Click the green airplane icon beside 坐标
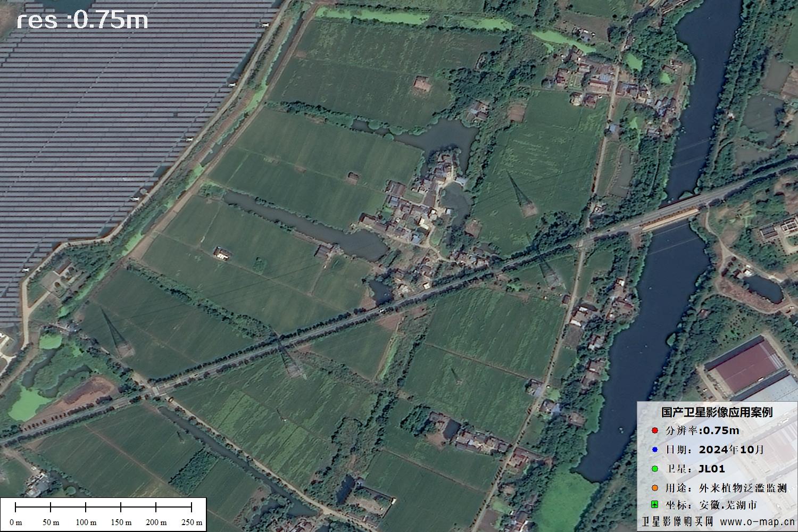The image size is (798, 532). tap(654, 504)
